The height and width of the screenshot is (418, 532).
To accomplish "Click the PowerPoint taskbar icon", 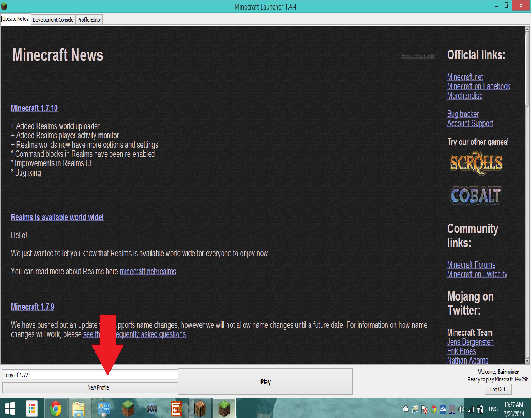I will (176, 409).
